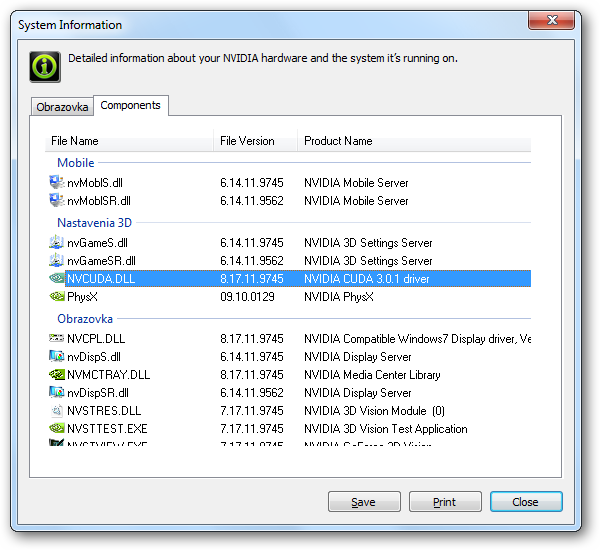Switch to the Obrazovka tab
The image size is (600, 550).
(62, 107)
